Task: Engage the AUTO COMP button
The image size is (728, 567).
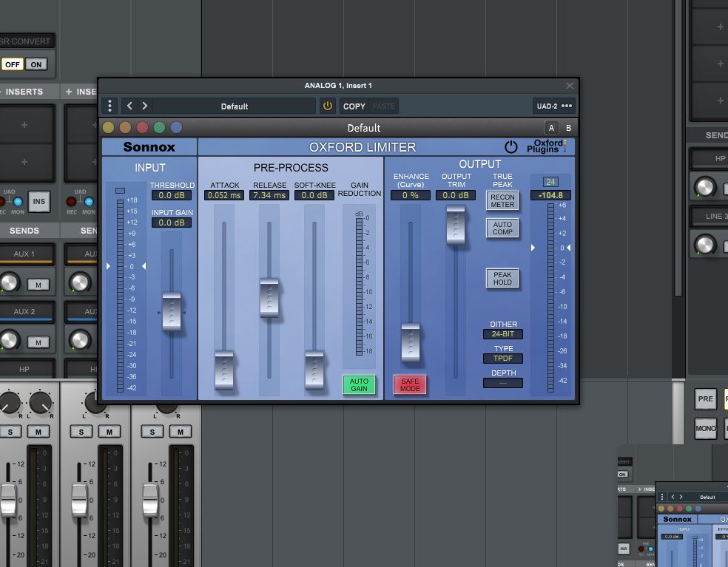Action: (x=502, y=228)
